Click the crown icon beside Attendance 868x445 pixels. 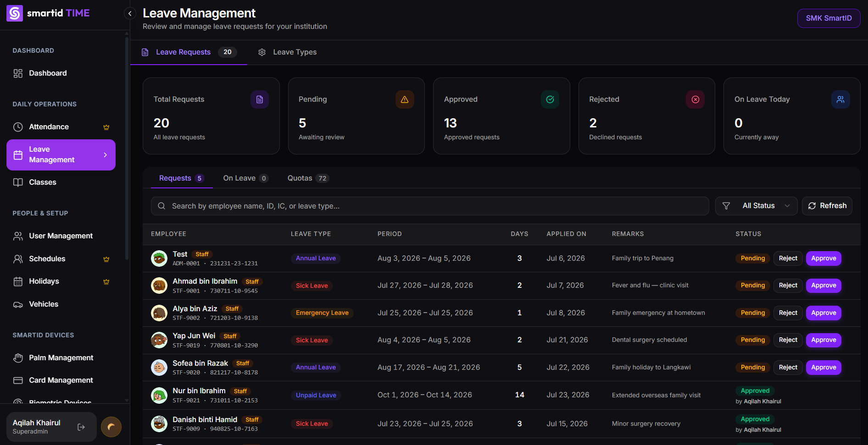tap(106, 127)
